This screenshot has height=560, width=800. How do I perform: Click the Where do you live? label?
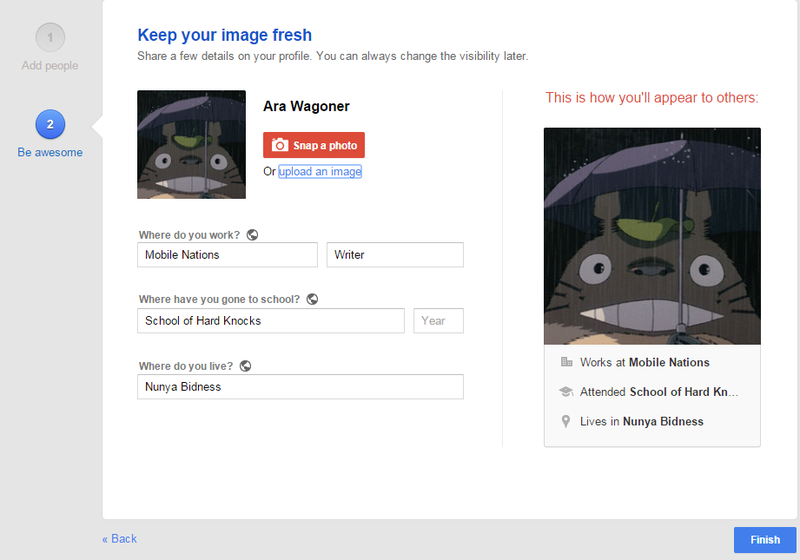(185, 366)
